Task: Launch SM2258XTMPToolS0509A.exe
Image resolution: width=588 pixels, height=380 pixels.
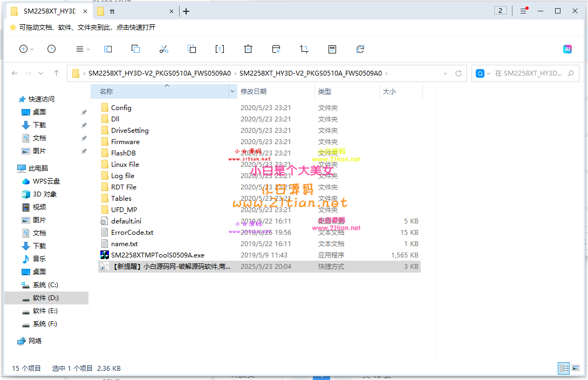Action: coord(156,255)
